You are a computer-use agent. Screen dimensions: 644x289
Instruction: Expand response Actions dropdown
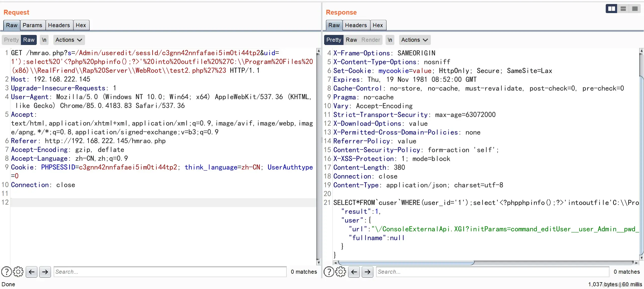tap(414, 40)
